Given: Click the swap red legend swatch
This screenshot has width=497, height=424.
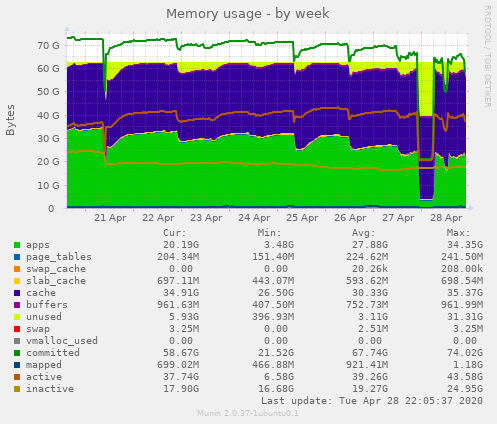Looking at the screenshot, I should pyautogui.click(x=17, y=329).
